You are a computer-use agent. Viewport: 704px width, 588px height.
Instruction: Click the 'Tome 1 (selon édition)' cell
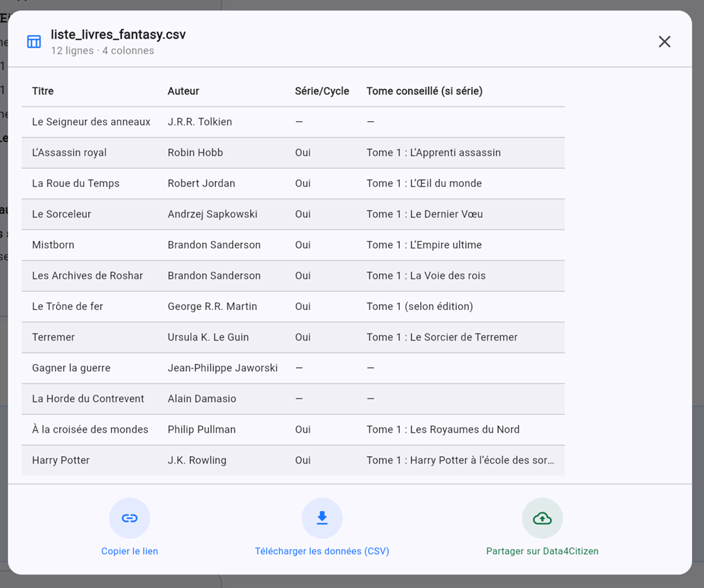[x=420, y=306]
